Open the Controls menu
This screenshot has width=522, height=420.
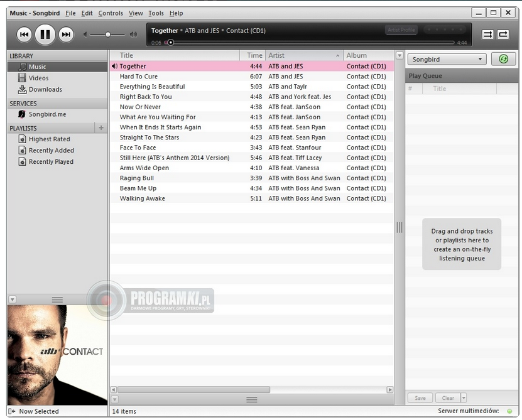coord(111,13)
